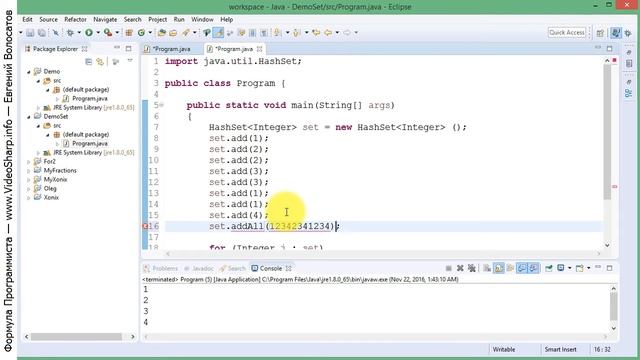Open the Run button dropdown arrow

click(98, 33)
